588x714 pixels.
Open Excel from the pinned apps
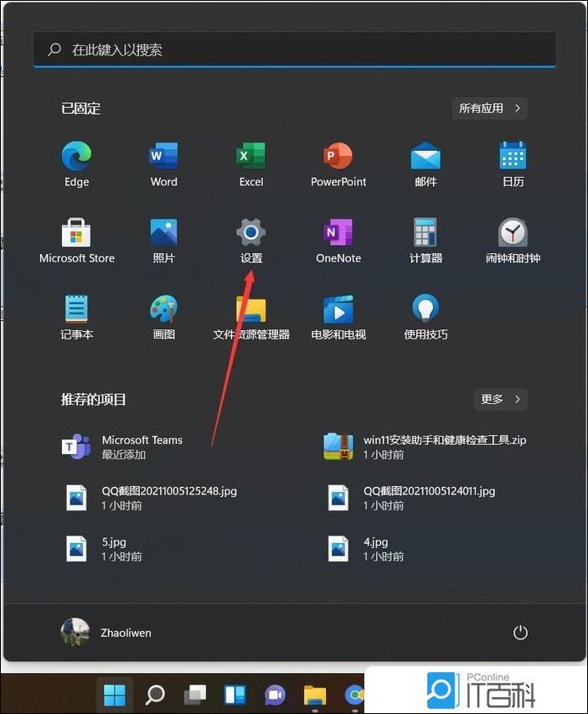(251, 164)
